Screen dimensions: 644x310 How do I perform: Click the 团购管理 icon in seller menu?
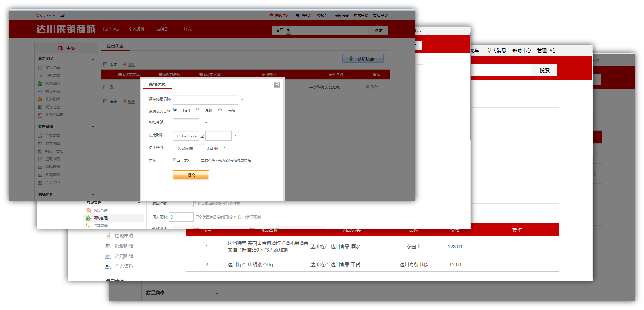coord(88,218)
